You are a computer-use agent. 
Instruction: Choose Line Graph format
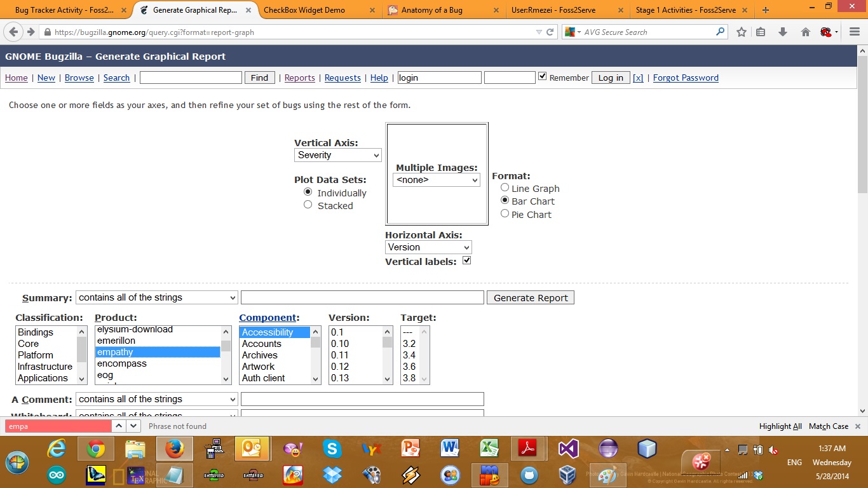[x=505, y=187]
